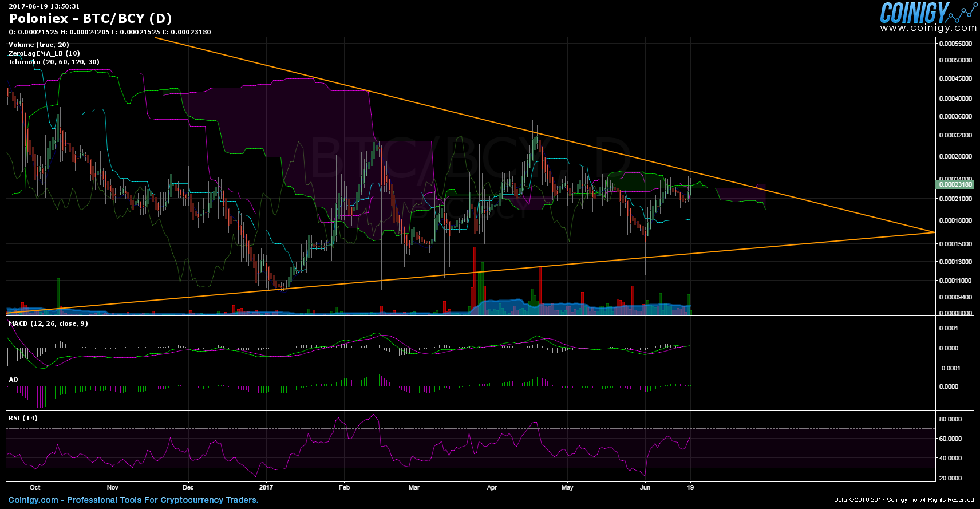Click the Jun date label
The width and height of the screenshot is (980, 509).
click(x=645, y=487)
